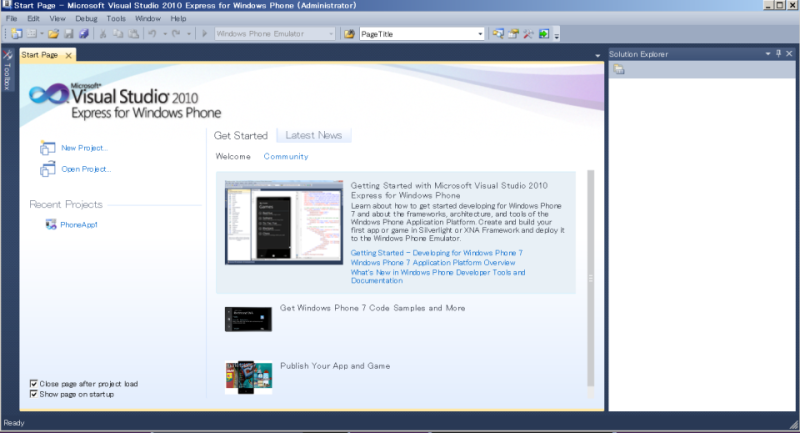
Task: Click the Toolbox wrench toolbar icon
Action: tap(528, 34)
